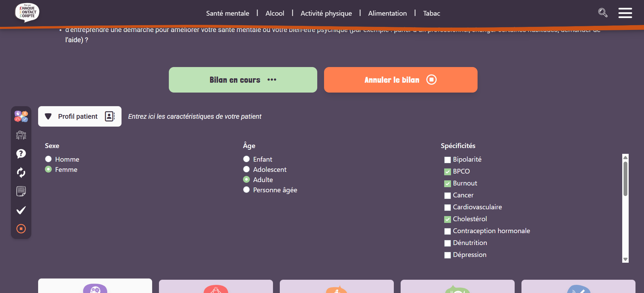
Task: Select the Adulte age option
Action: pos(246,179)
